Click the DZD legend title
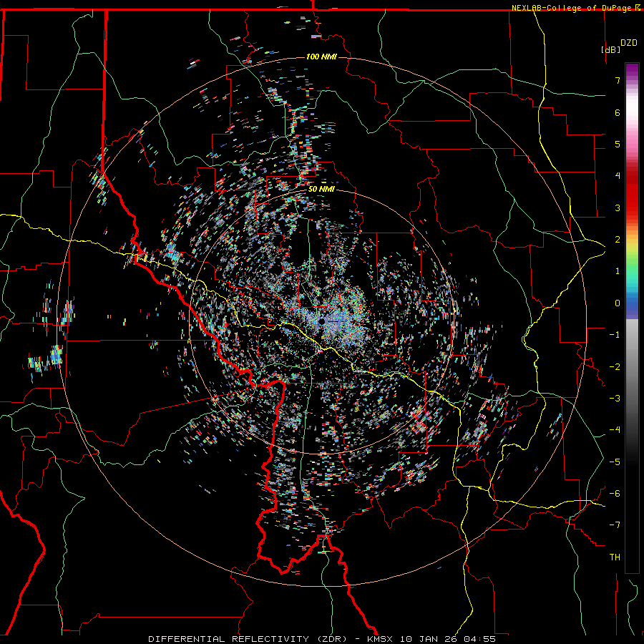The image size is (644, 644). tap(629, 43)
